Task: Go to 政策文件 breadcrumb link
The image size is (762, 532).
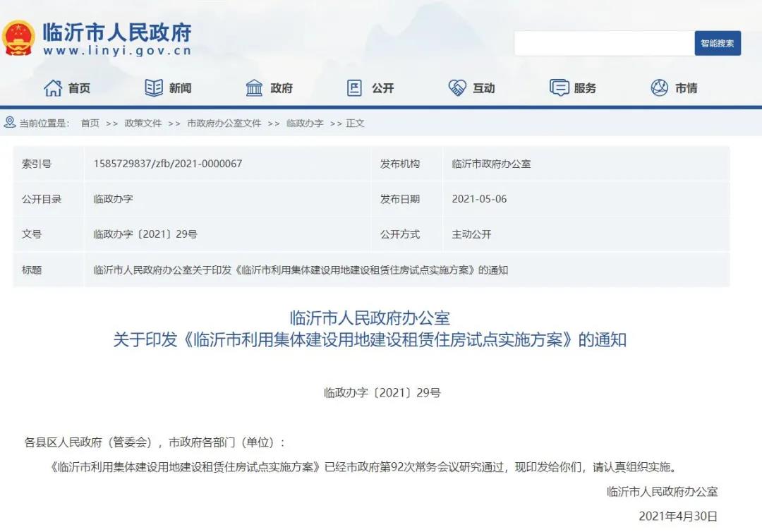Action: click(x=143, y=123)
